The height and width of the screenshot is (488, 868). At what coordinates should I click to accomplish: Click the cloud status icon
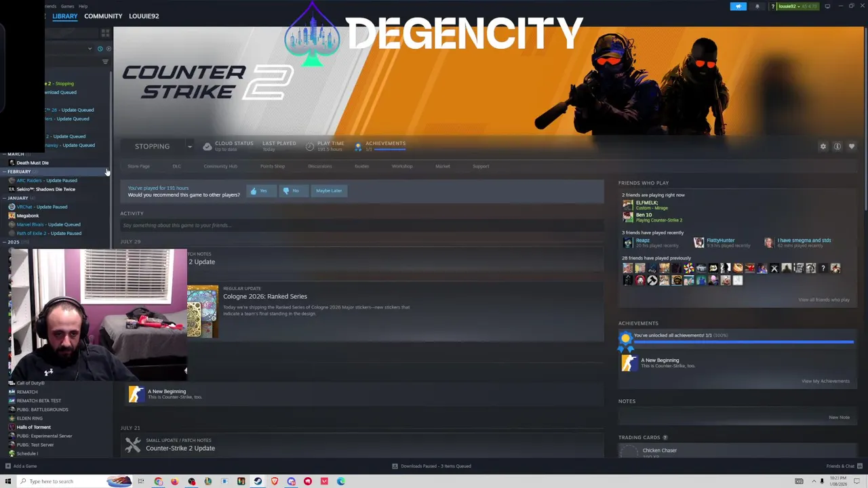coord(208,146)
